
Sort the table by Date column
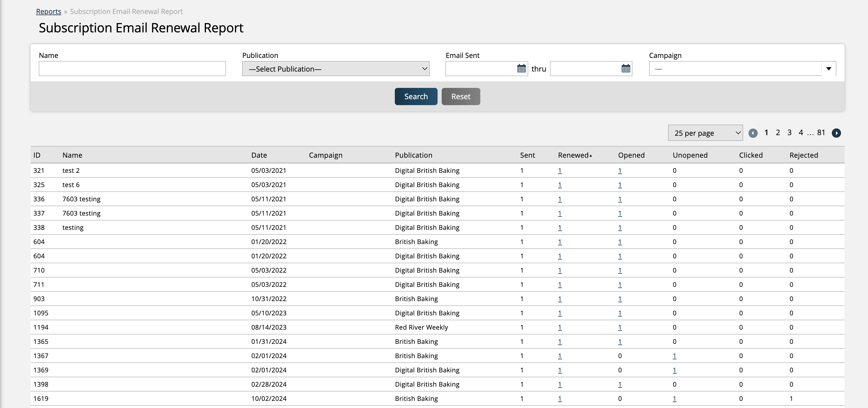pyautogui.click(x=259, y=155)
